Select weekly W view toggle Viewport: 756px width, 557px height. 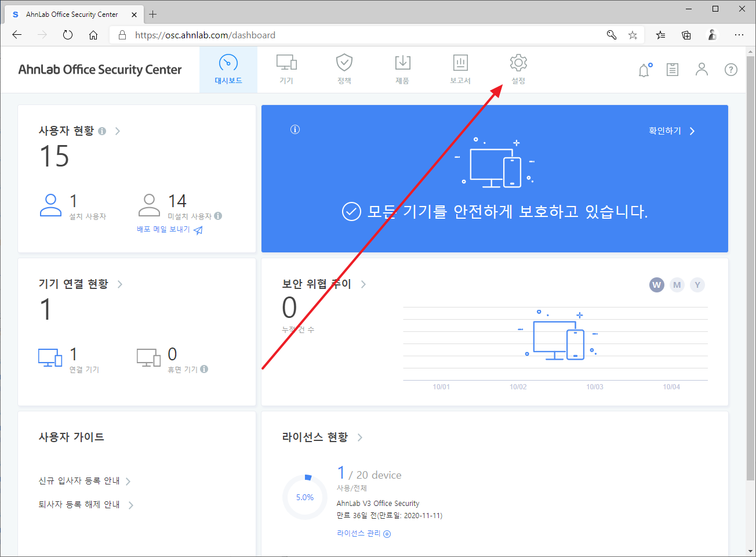coord(657,285)
